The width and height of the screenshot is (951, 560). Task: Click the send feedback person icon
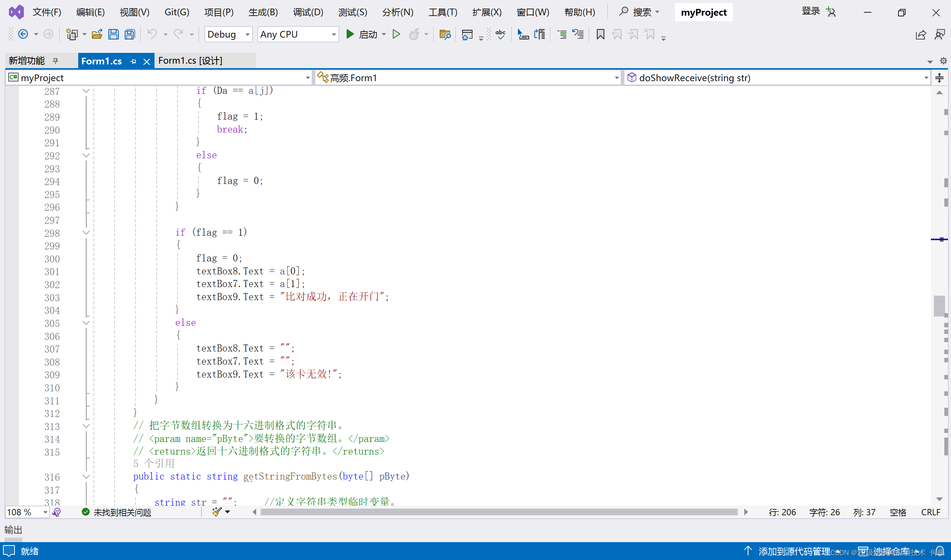point(940,34)
